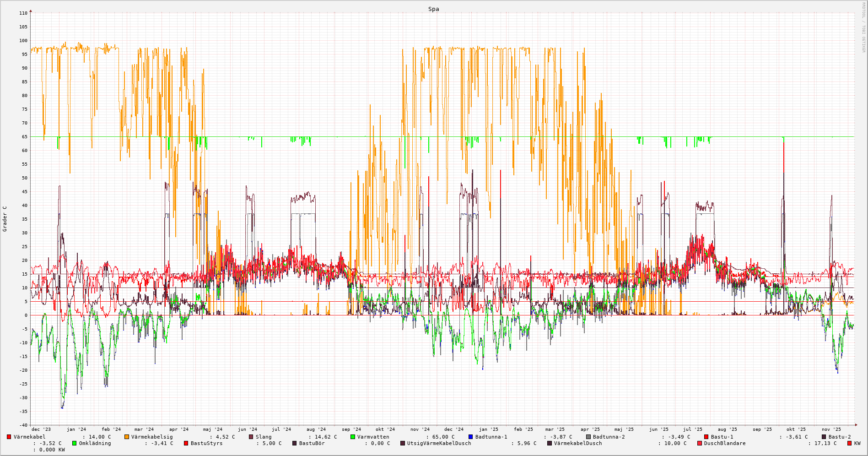This screenshot has height=456, width=868.
Task: Click the nov '25 time axis label
Action: 831,429
